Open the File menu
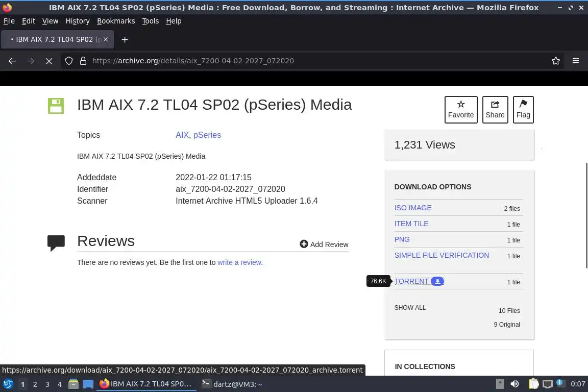 (x=9, y=21)
